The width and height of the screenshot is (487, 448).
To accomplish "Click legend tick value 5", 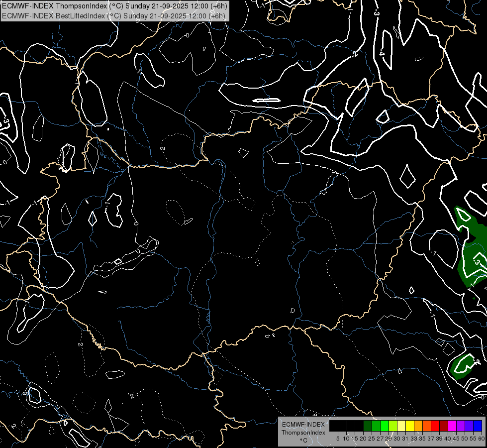I will click(x=338, y=439).
